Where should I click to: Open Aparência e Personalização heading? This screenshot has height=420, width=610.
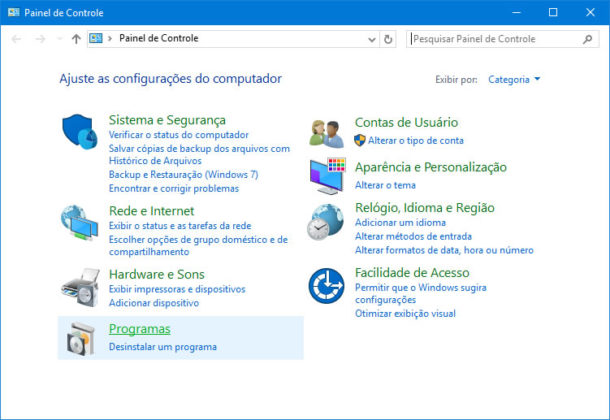(x=431, y=167)
